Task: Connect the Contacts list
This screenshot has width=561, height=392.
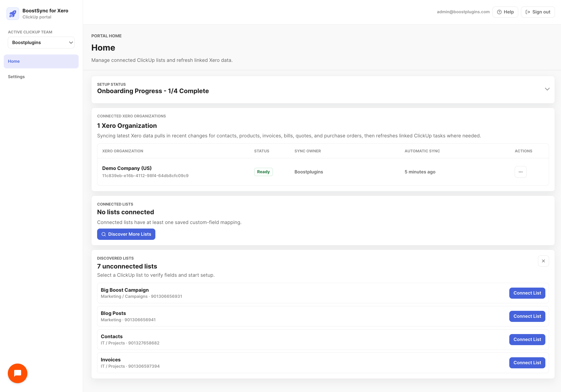Action: pos(527,339)
